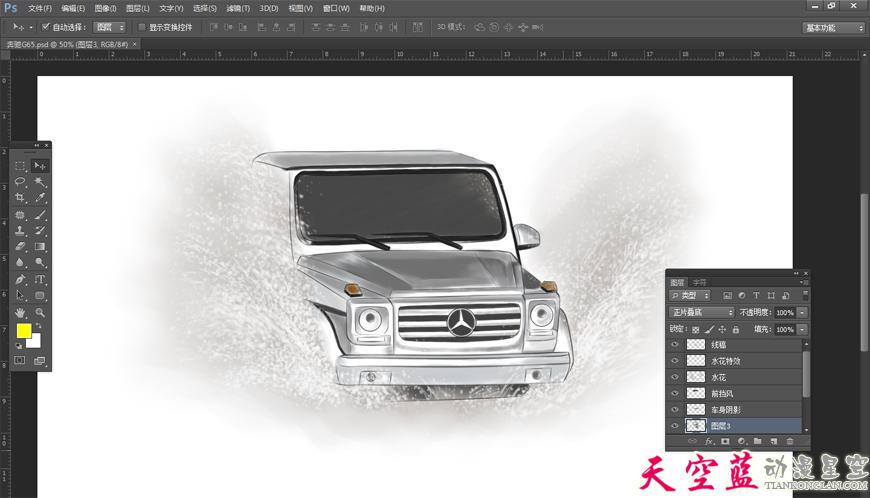Open the 文件(F) menu
This screenshot has width=870, height=498.
(x=39, y=8)
